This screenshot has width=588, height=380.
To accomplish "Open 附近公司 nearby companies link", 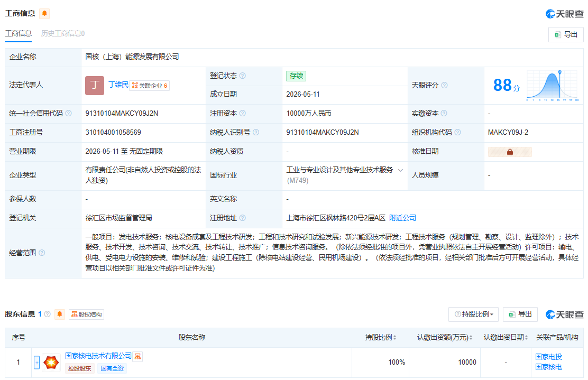I will click(x=402, y=218).
